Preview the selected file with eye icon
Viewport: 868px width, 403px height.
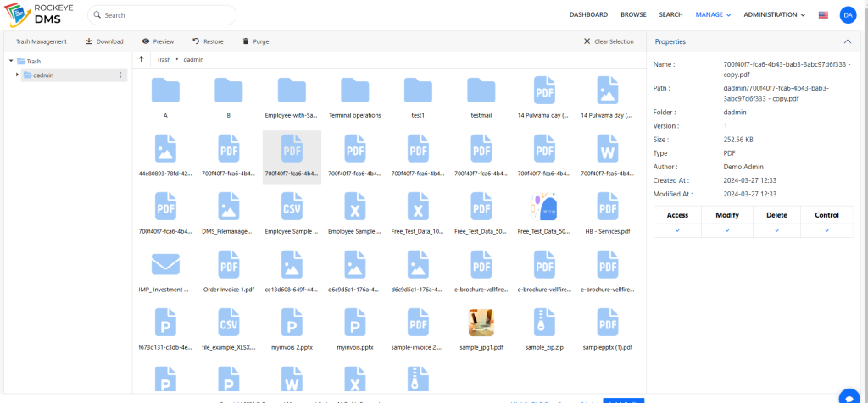click(158, 41)
